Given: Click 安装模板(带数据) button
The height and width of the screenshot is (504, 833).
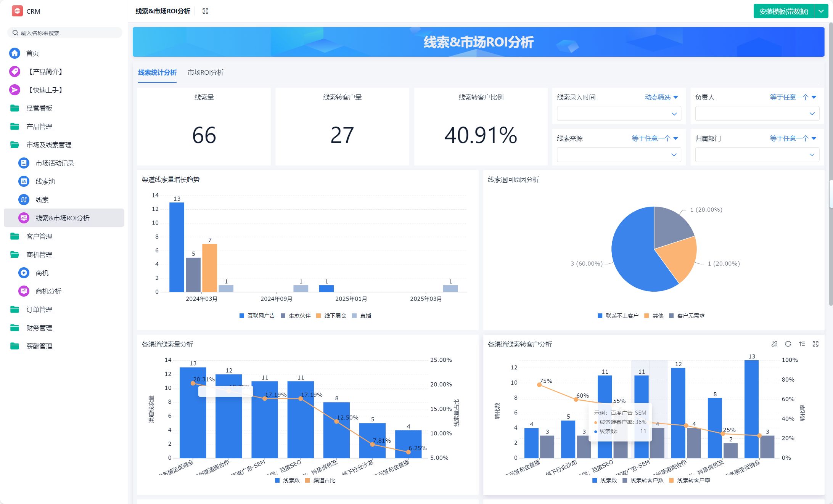Looking at the screenshot, I should pyautogui.click(x=783, y=11).
